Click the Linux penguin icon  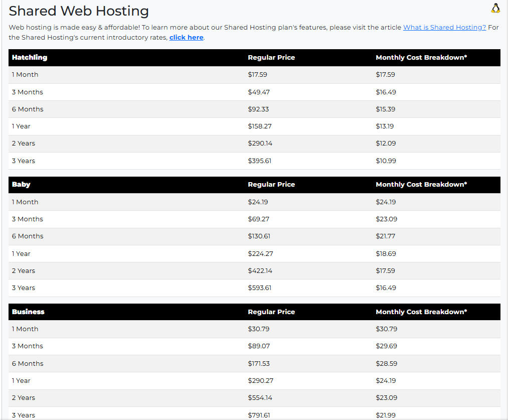[495, 9]
